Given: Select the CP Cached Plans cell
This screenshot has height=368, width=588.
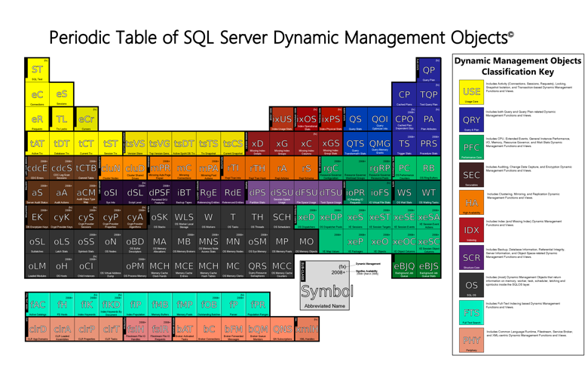Looking at the screenshot, I should pos(404,94).
